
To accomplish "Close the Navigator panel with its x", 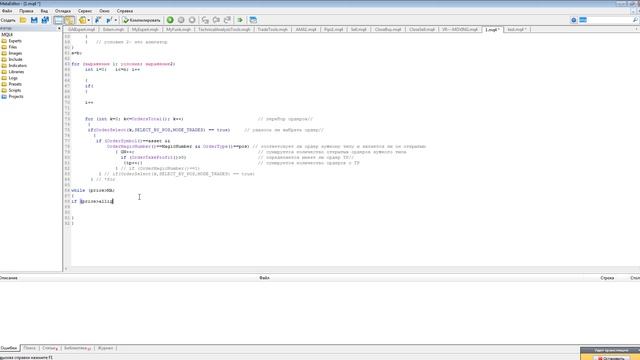I will pos(59,29).
